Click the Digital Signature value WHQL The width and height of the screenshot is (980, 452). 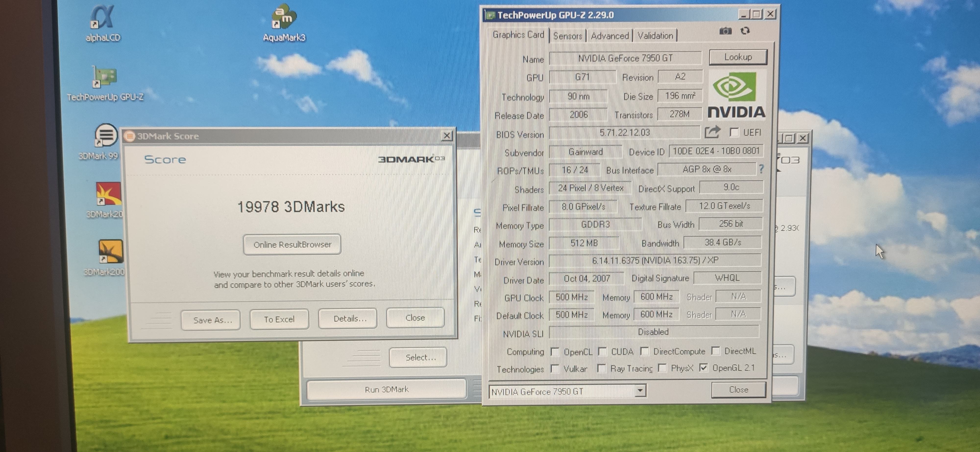pyautogui.click(x=727, y=278)
